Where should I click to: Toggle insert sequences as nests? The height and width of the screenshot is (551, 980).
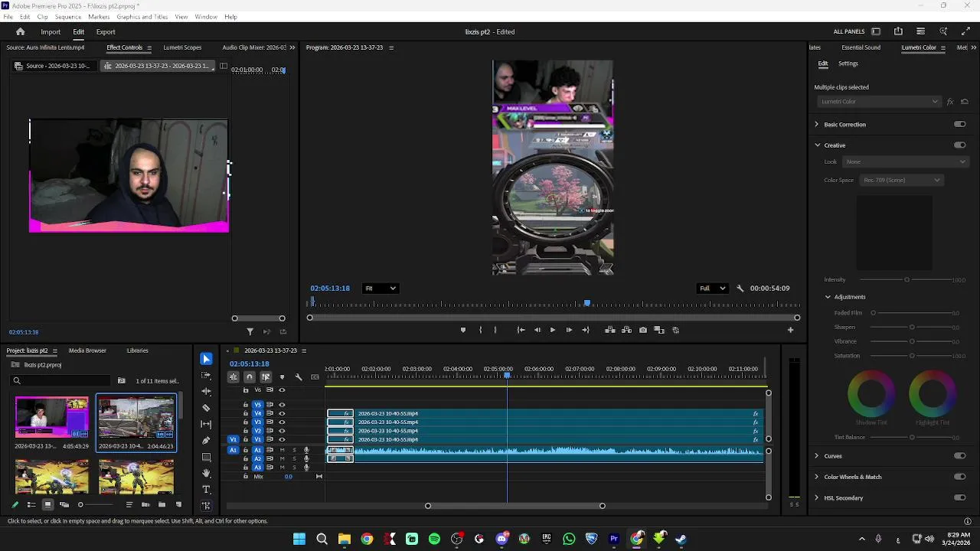pyautogui.click(x=234, y=377)
